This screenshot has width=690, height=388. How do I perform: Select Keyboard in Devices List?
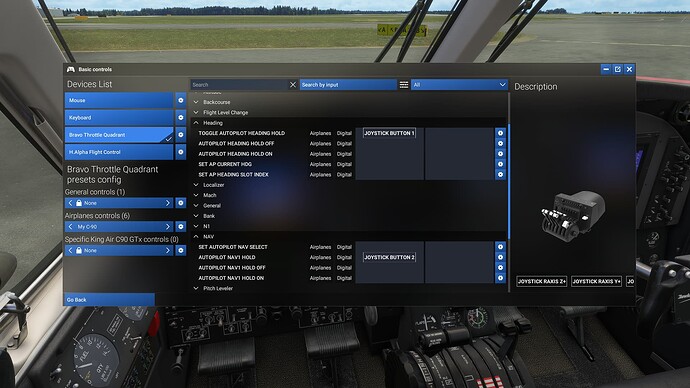119,117
